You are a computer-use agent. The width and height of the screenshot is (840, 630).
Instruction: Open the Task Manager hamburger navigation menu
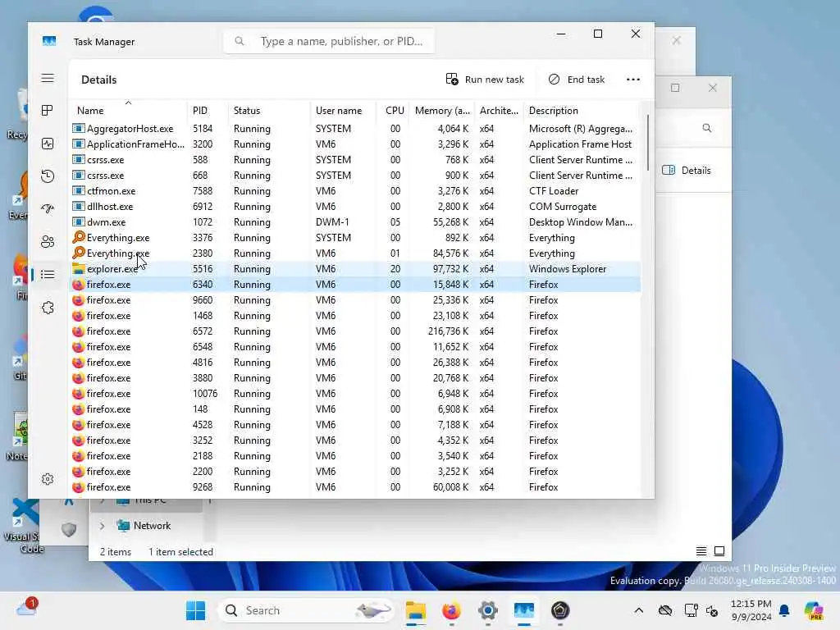pos(48,78)
